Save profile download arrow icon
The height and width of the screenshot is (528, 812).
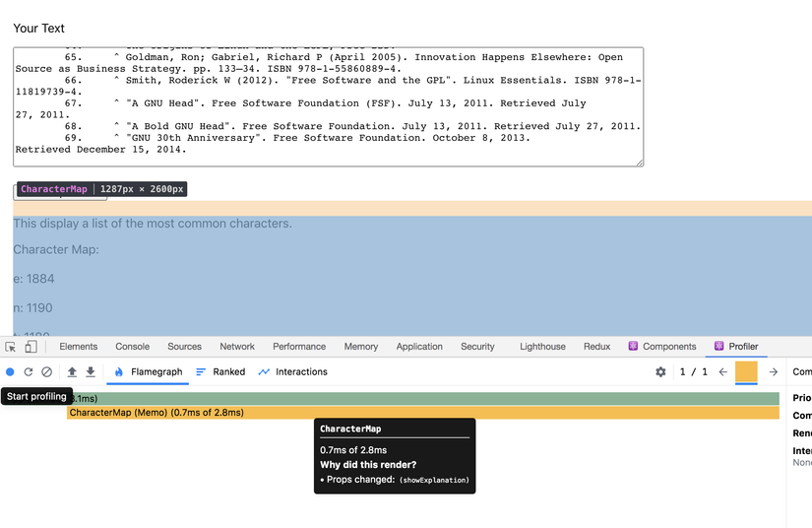pos(91,372)
